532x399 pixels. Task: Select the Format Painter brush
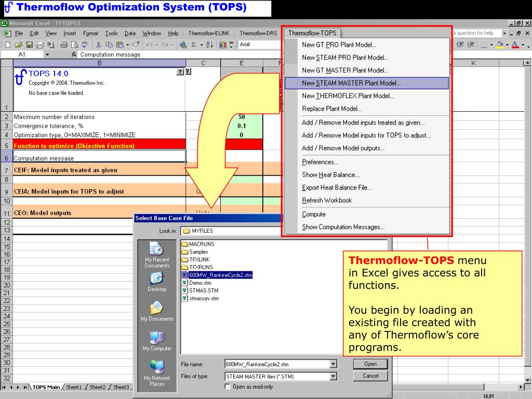(x=136, y=45)
